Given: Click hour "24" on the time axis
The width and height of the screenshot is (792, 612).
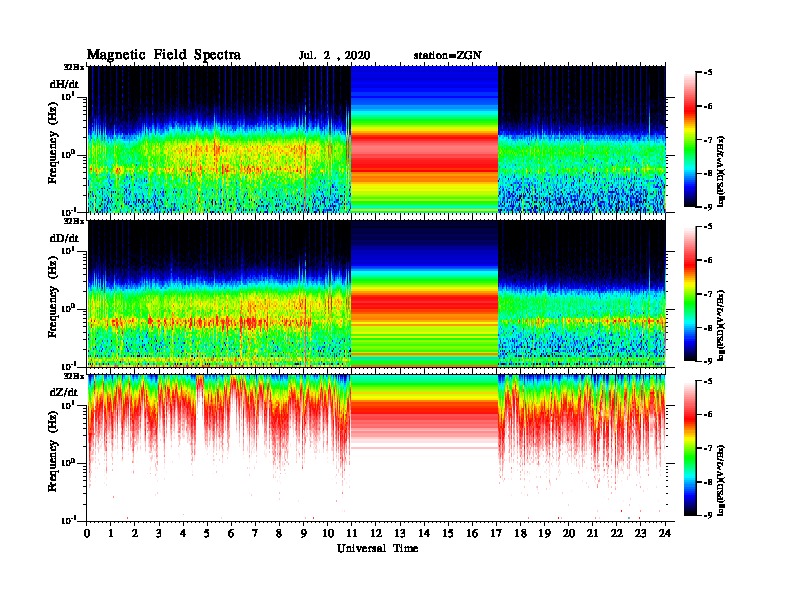Looking at the screenshot, I should 665,533.
